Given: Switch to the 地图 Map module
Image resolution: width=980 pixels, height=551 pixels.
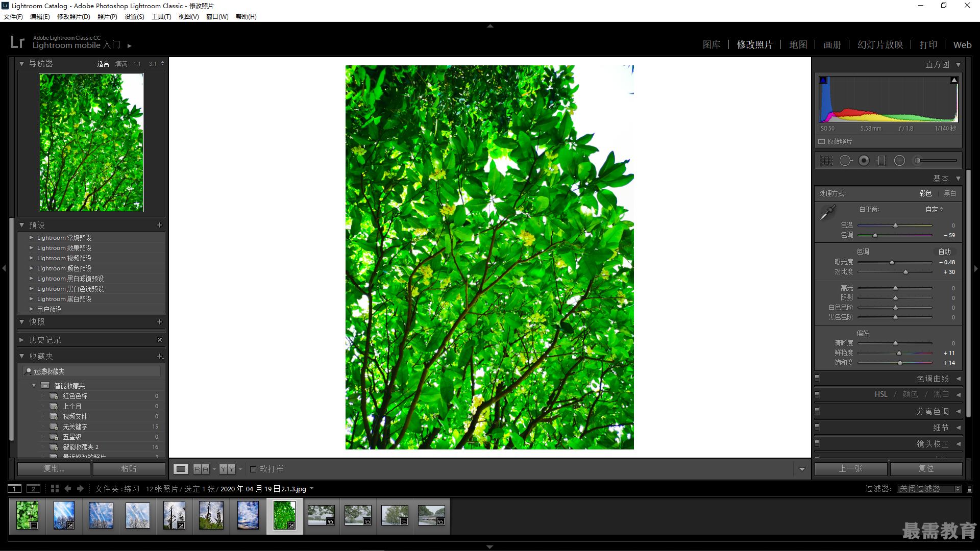Looking at the screenshot, I should point(798,45).
